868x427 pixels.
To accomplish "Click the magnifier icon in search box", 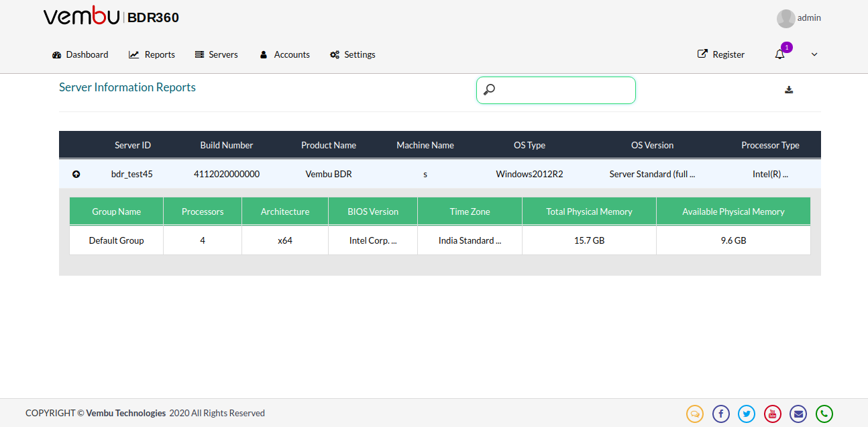I will point(490,89).
